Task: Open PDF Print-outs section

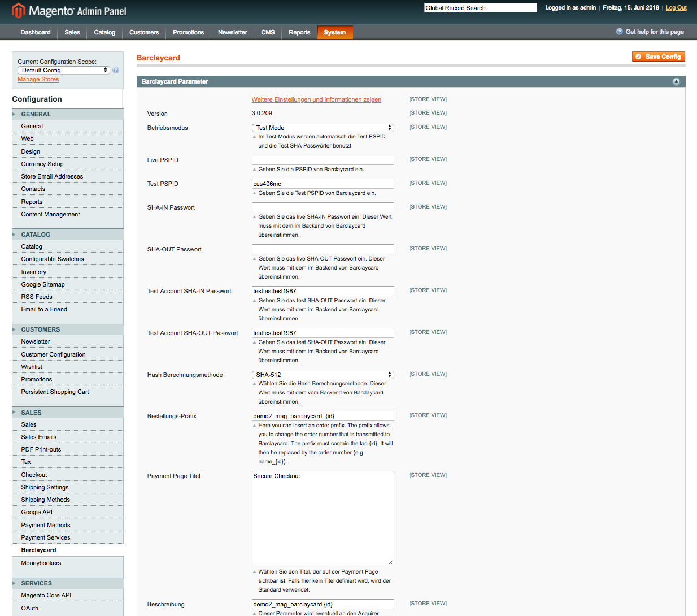Action: (x=68, y=449)
